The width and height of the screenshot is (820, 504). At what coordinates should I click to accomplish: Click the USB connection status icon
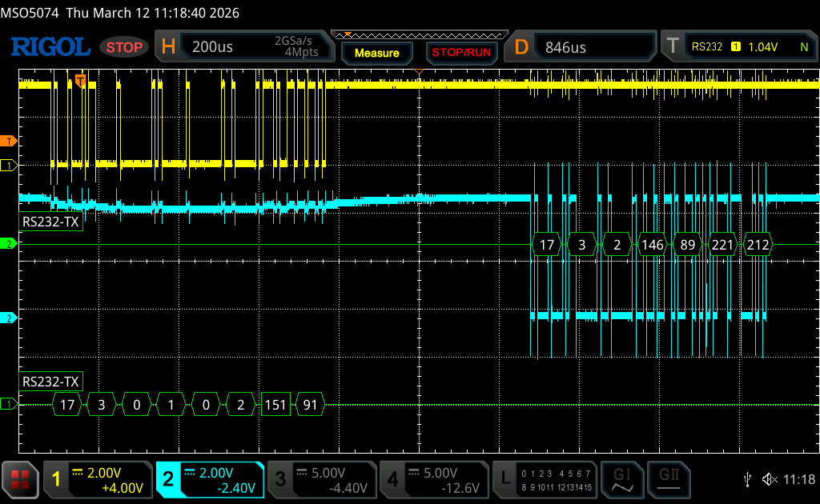point(748,479)
